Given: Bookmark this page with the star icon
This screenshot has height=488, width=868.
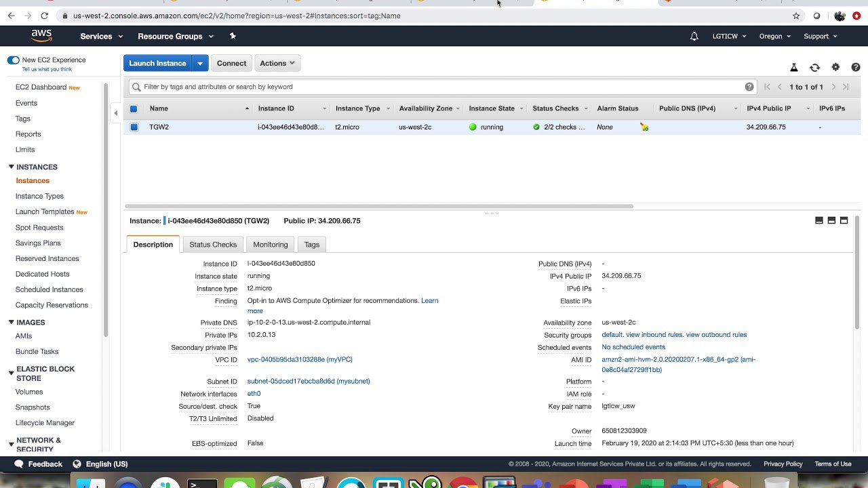Looking at the screenshot, I should (x=796, y=16).
